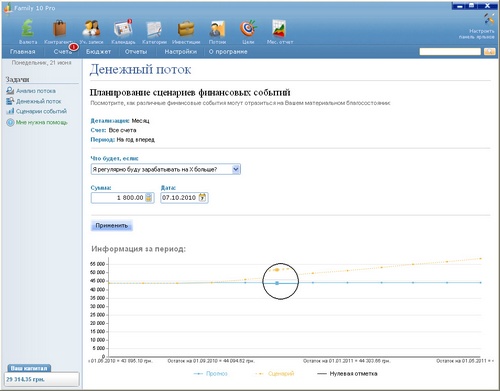Click the red notification badge on Счета
500x391 pixels.
click(x=73, y=47)
